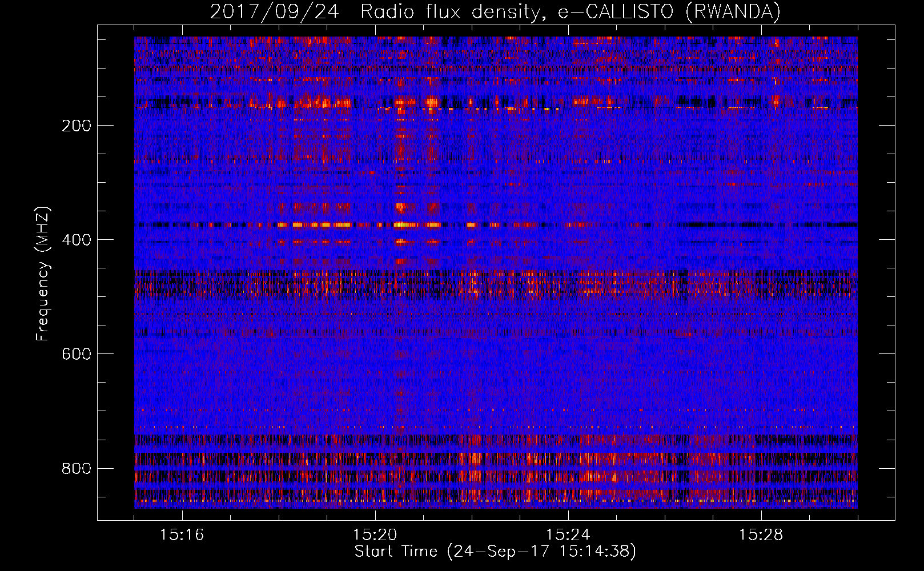Click the 600 frequency tick label
The height and width of the screenshot is (571, 924).
click(x=77, y=354)
